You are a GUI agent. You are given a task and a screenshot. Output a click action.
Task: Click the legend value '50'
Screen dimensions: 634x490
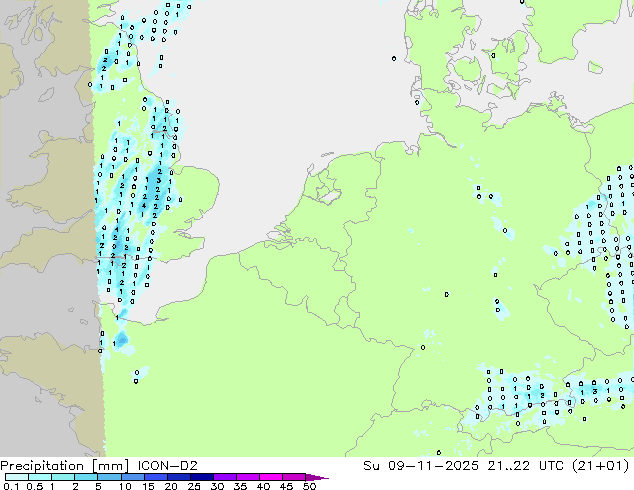click(x=309, y=486)
